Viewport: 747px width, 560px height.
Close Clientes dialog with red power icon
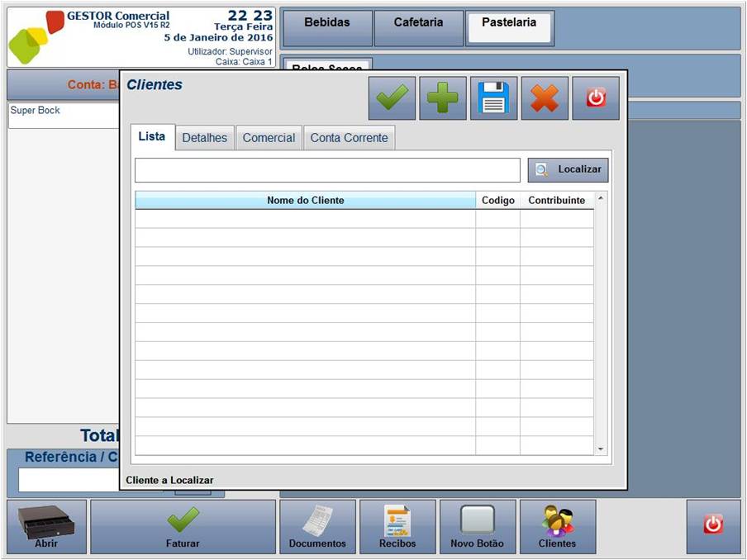(596, 98)
